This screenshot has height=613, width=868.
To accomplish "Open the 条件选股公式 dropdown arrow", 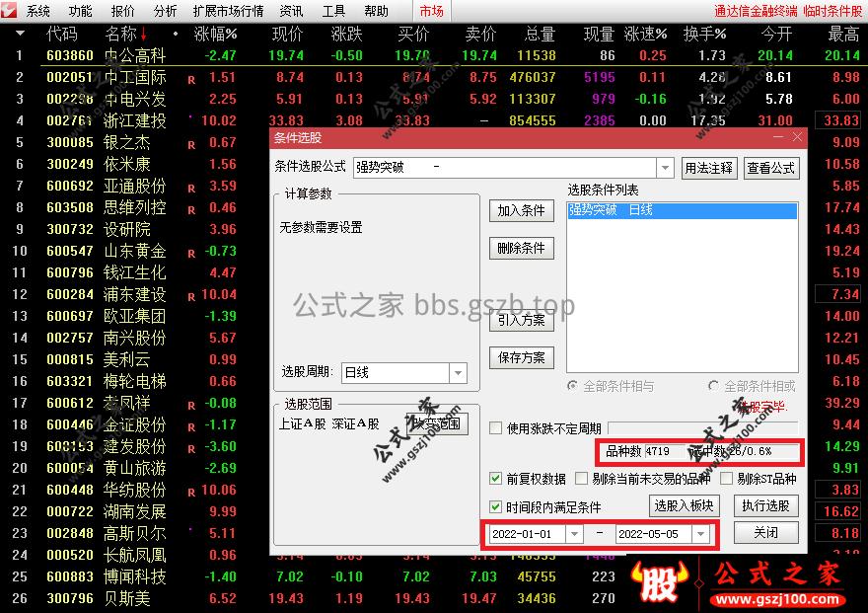I will pos(665,167).
